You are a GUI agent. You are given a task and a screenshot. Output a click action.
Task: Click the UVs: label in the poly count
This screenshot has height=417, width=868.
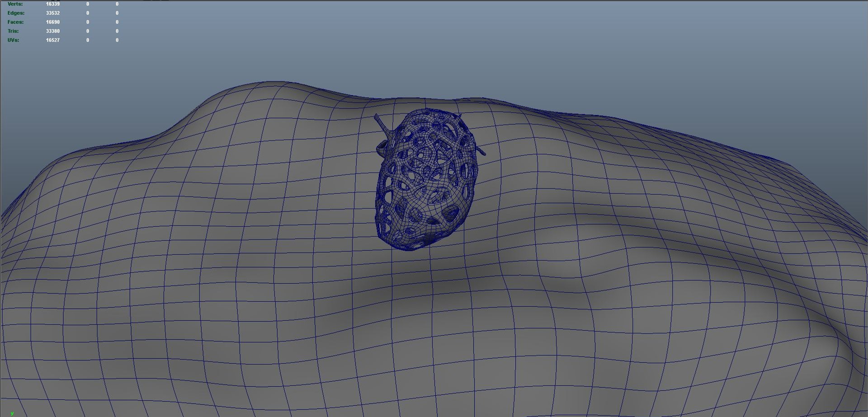click(13, 40)
